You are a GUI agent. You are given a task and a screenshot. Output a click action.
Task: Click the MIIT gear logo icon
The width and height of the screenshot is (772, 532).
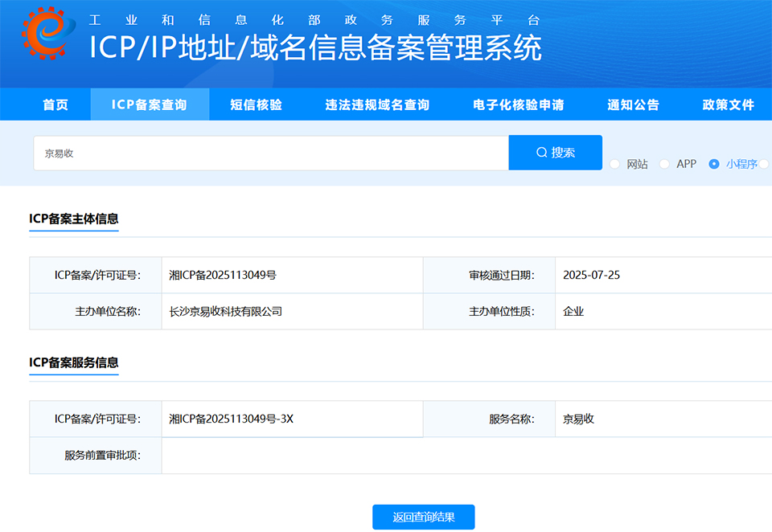[48, 34]
